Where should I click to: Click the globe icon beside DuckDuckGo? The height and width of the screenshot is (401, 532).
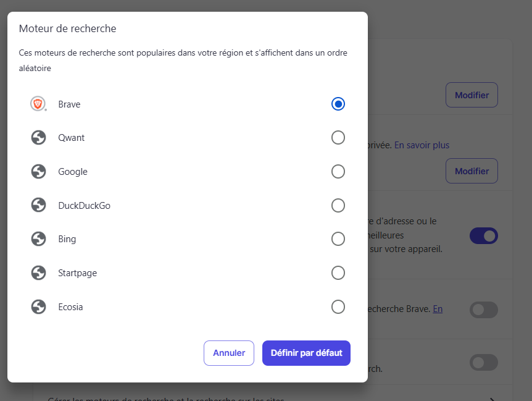point(39,205)
